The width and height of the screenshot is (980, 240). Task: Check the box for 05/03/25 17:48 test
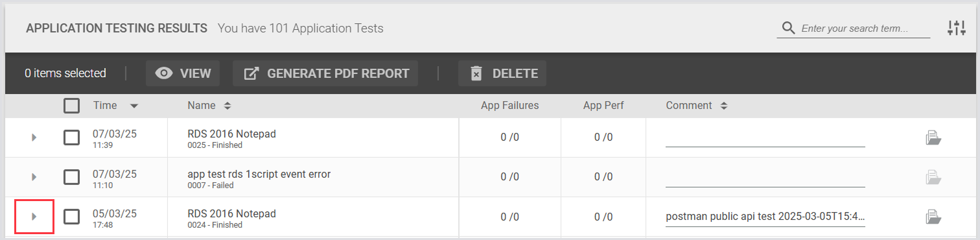[72, 217]
